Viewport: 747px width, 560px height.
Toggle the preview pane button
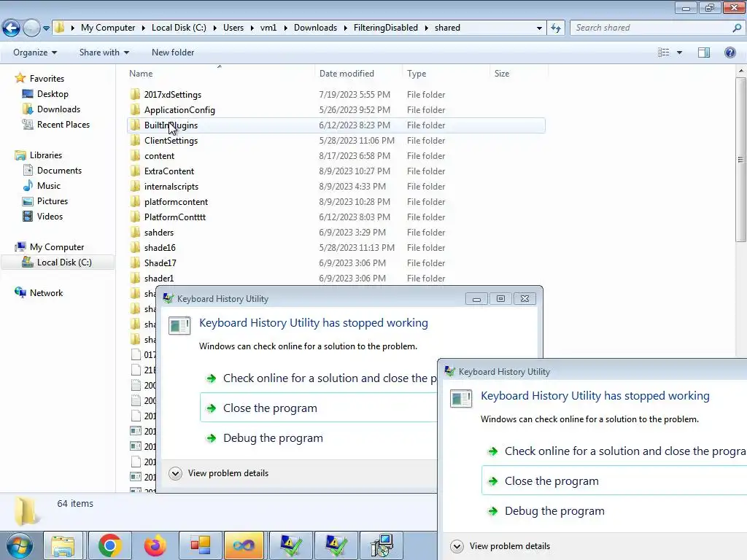704,52
